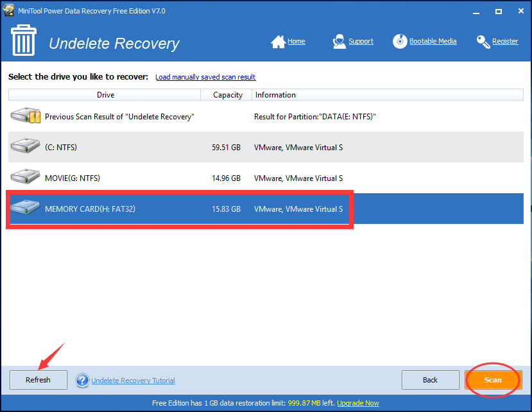Click the MOVIE G: drive icon
This screenshot has width=532, height=412.
click(25, 176)
